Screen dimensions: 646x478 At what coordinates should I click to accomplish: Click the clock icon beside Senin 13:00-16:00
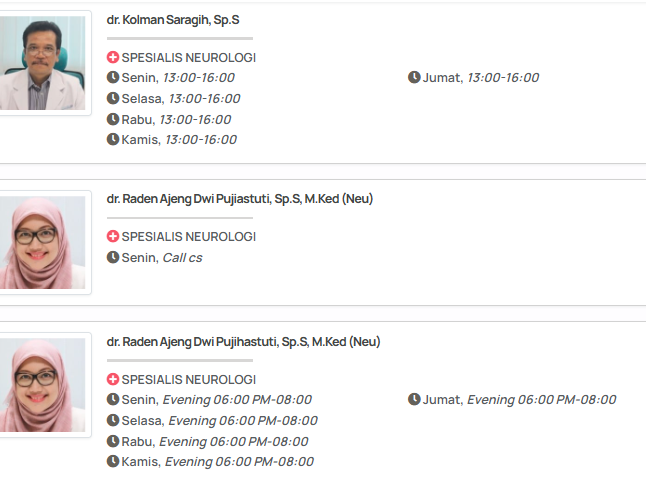click(x=113, y=78)
